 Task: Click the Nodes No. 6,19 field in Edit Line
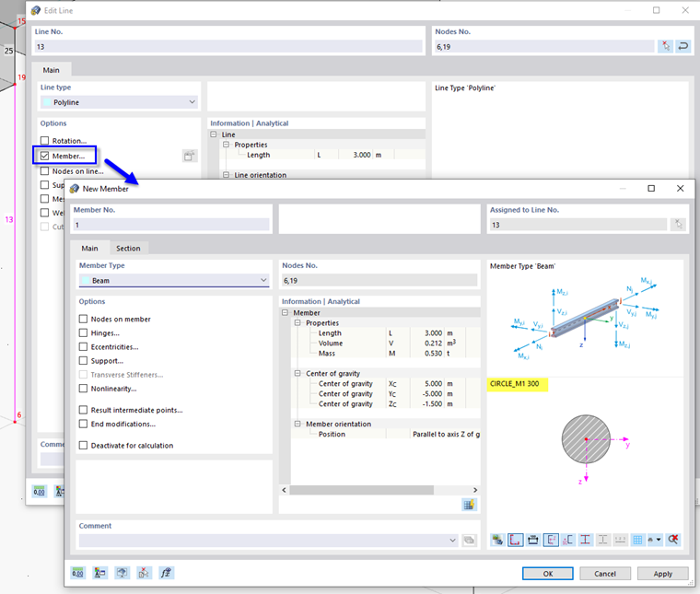click(x=544, y=46)
